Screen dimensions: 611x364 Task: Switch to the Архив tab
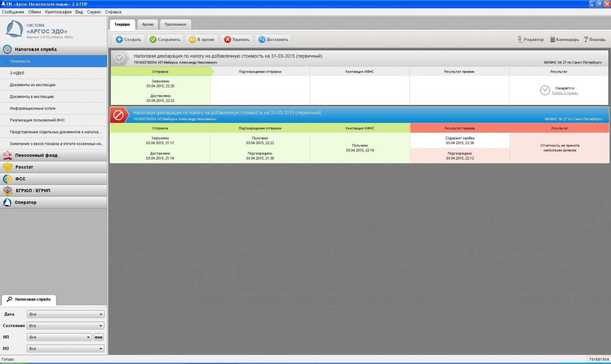tap(148, 24)
